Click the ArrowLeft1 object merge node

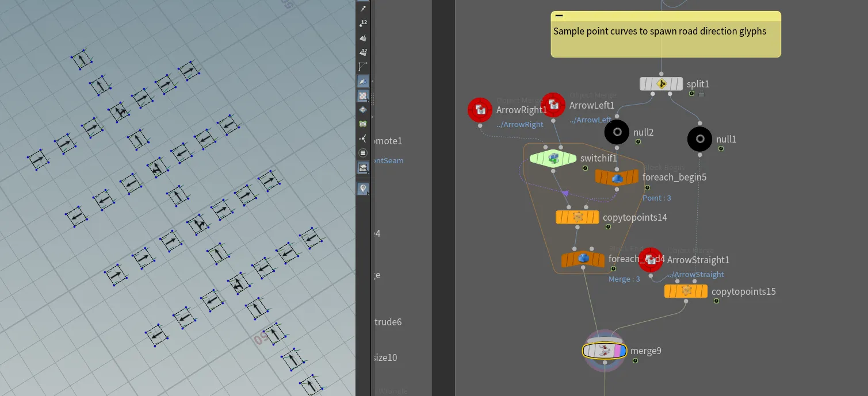click(x=553, y=105)
